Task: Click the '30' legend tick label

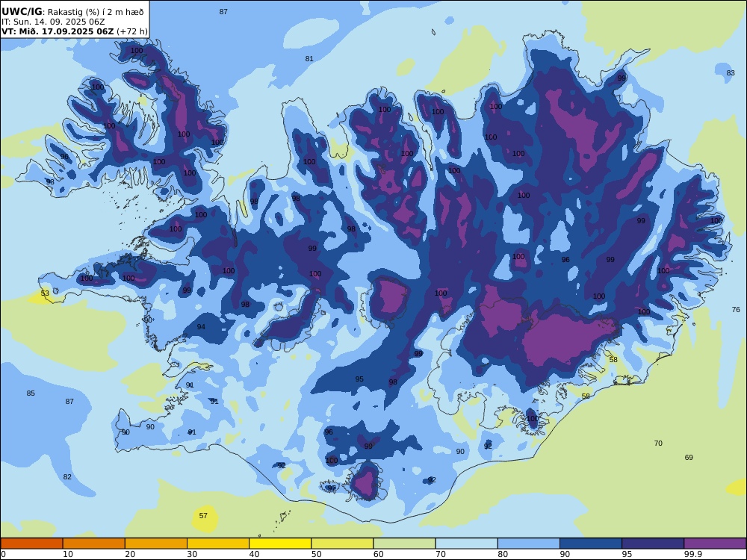Action: pyautogui.click(x=192, y=554)
